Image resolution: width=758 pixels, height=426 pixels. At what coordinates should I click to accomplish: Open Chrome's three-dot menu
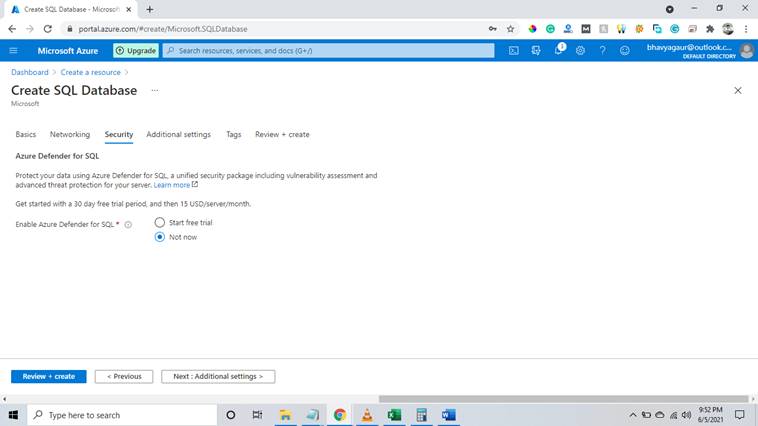click(746, 29)
